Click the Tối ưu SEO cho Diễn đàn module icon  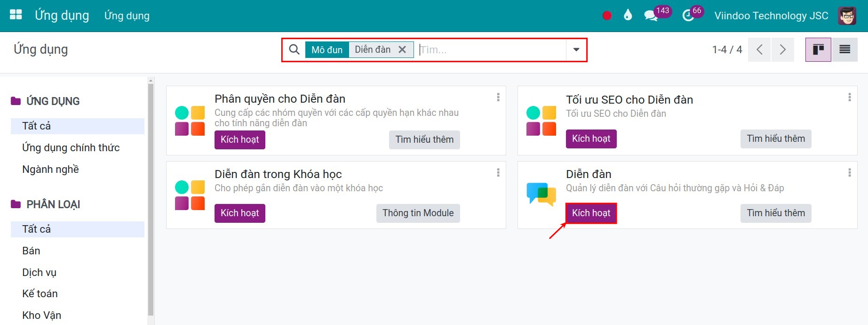[x=541, y=121]
